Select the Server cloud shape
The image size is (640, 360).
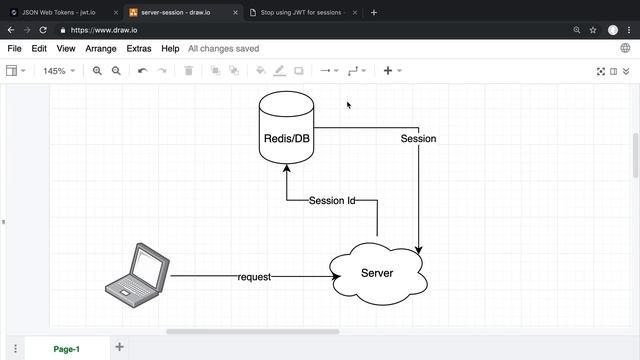tap(378, 273)
